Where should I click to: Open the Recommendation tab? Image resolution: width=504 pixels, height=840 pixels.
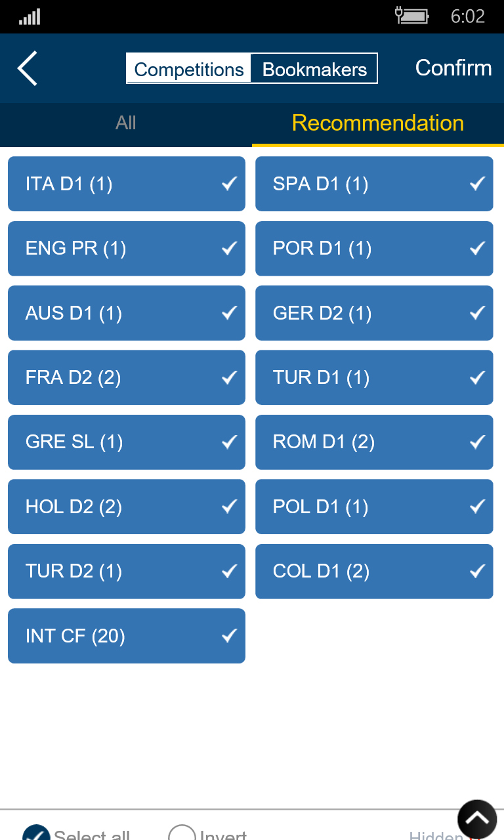click(x=377, y=123)
